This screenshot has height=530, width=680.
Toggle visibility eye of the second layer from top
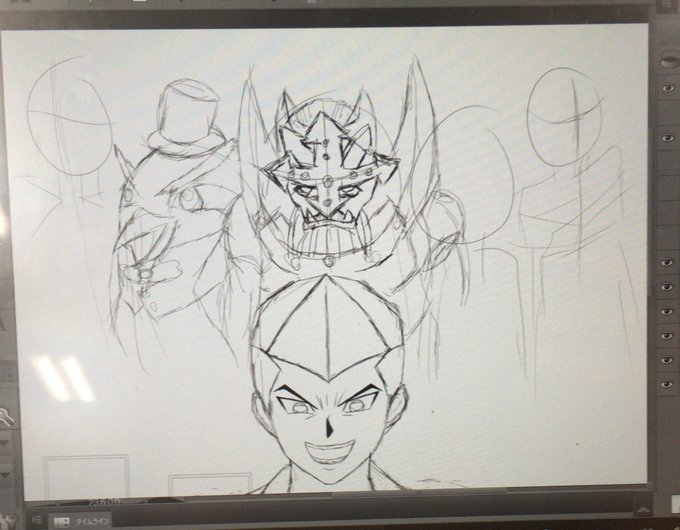668,138
